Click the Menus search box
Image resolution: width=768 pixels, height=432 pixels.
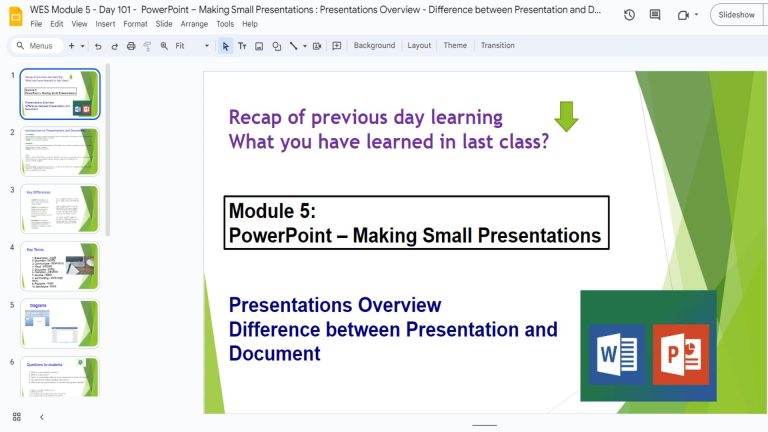coord(35,46)
